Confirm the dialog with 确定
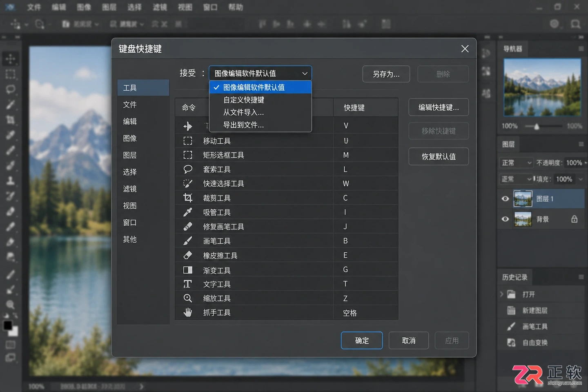The image size is (588, 392). 362,341
